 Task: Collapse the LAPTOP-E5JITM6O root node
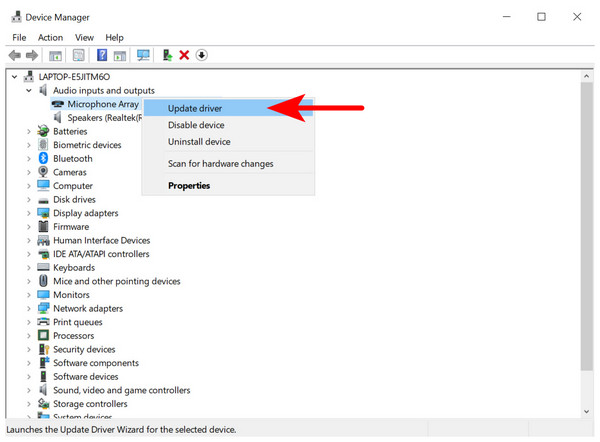[15, 77]
